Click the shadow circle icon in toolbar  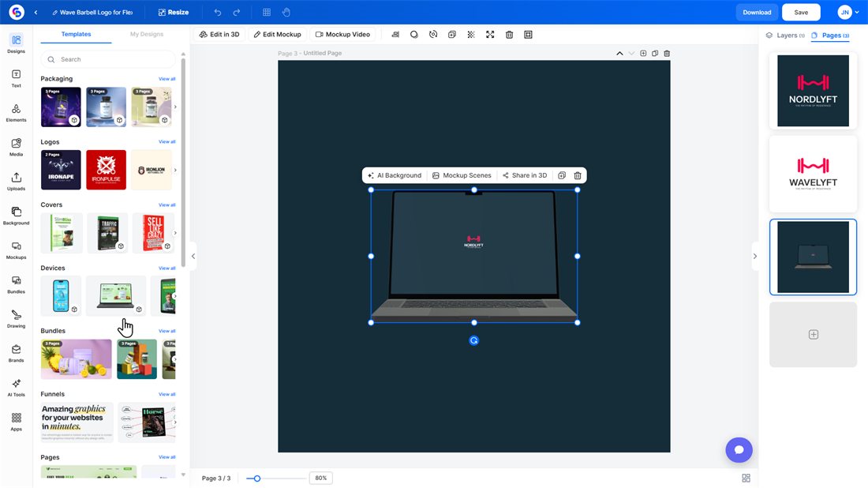pyautogui.click(x=414, y=34)
